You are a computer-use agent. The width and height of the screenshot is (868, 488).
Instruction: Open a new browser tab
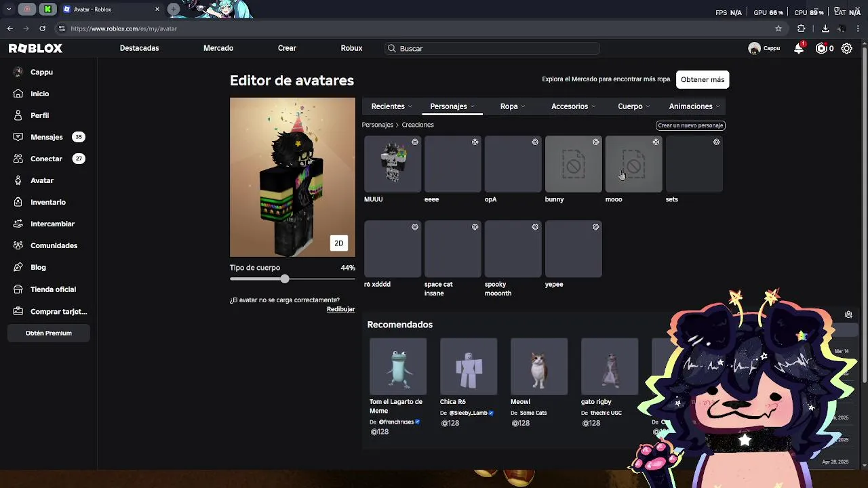click(174, 9)
